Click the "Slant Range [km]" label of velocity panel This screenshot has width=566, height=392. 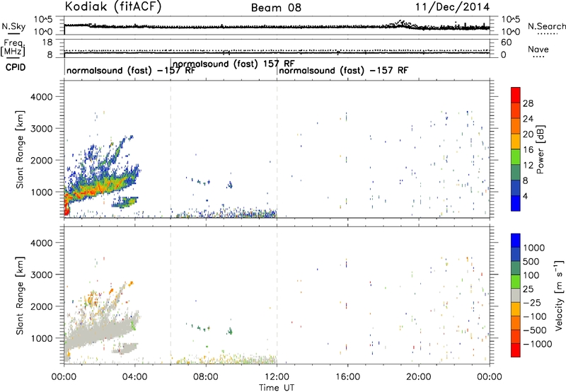coord(20,296)
